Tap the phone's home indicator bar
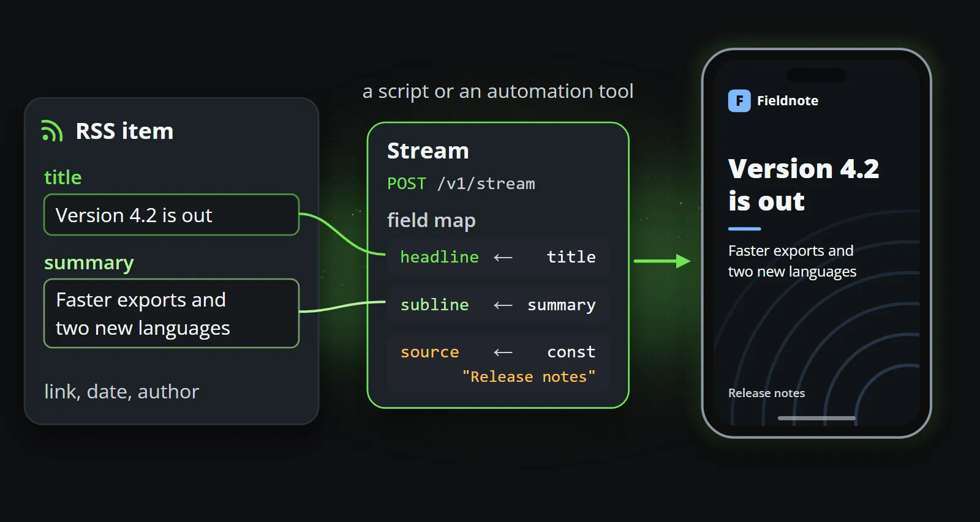The height and width of the screenshot is (522, 980). (816, 419)
